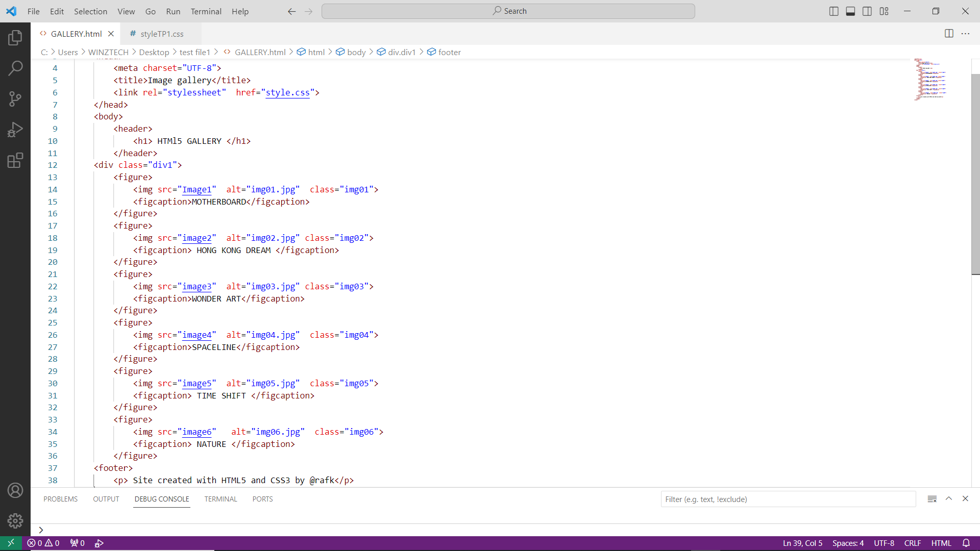
Task: Open the Terminal menu
Action: (x=206, y=11)
